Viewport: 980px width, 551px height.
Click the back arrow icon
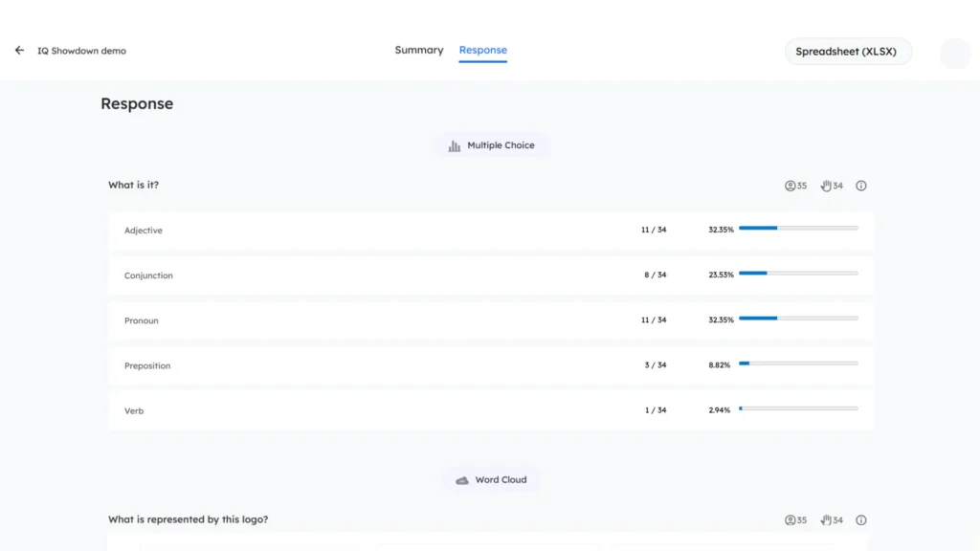[x=19, y=51]
